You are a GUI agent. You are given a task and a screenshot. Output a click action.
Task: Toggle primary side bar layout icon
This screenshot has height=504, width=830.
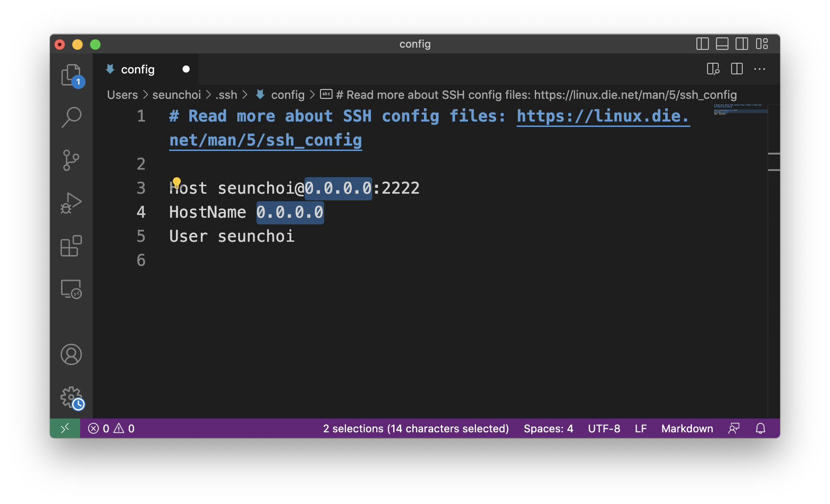pos(703,44)
